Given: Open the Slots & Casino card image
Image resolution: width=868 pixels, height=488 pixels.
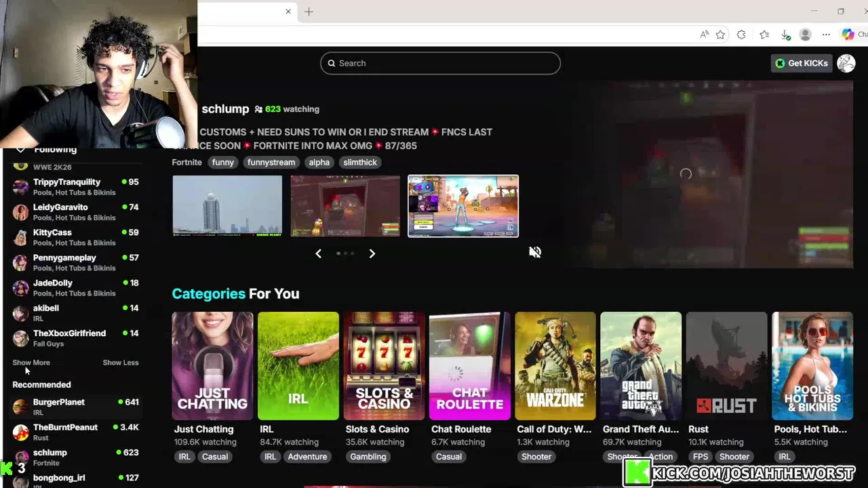Looking at the screenshot, I should click(384, 366).
